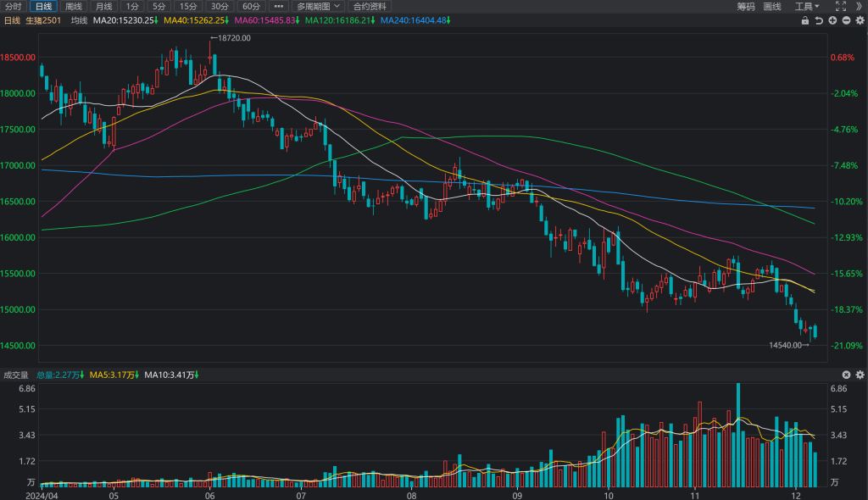Close the 成交量 volume panel
Screen dimensions: 868x500
pyautogui.click(x=847, y=375)
